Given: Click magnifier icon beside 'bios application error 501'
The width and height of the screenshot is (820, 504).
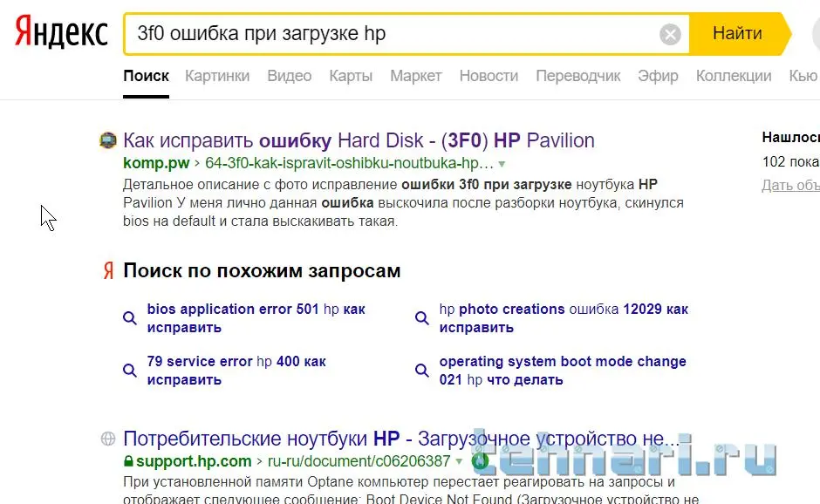Looking at the screenshot, I should click(x=130, y=318).
